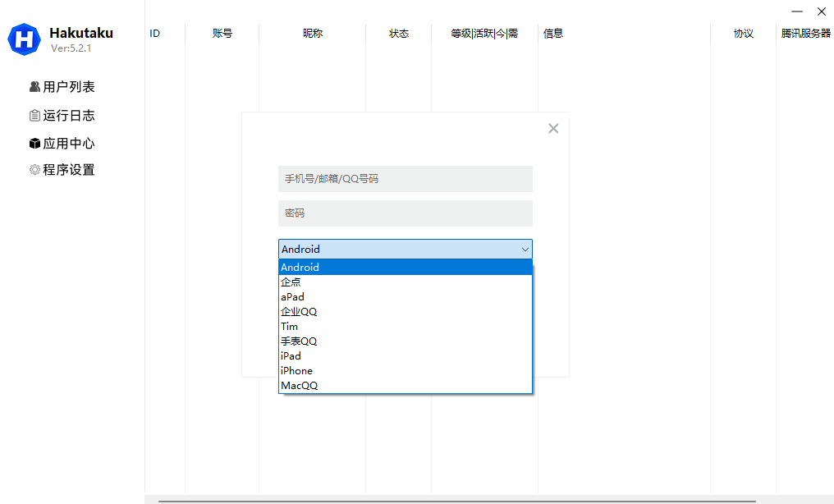Select Android from the protocol list
Viewport: 834px width, 504px height.
pyautogui.click(x=406, y=268)
